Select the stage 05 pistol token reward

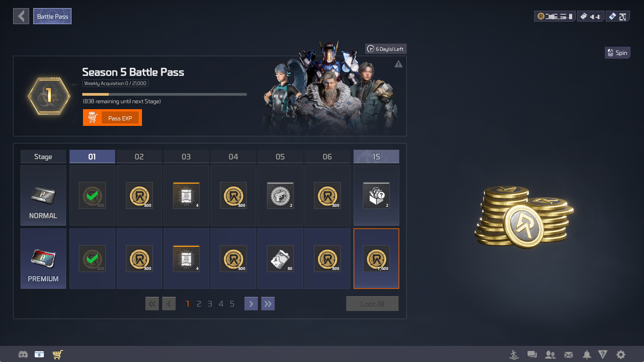click(280, 195)
